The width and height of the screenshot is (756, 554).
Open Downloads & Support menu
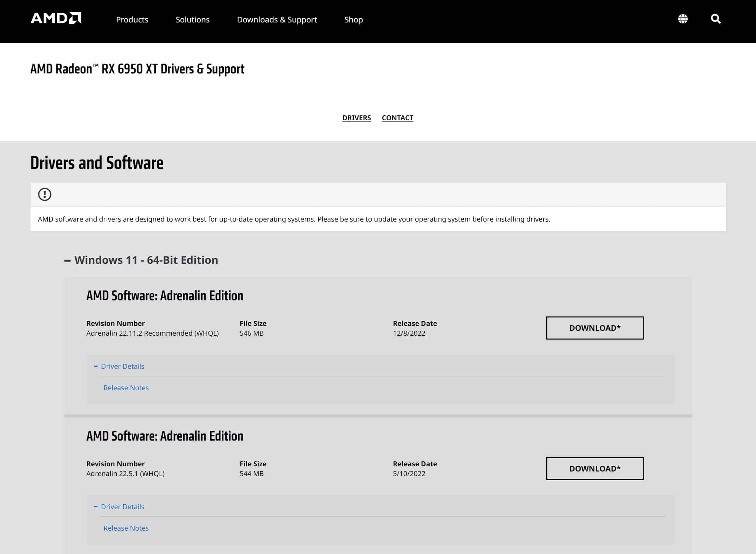point(277,19)
